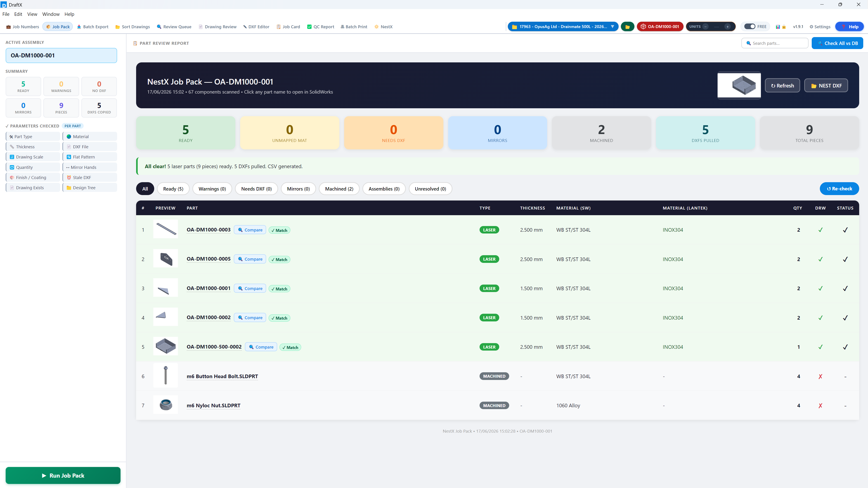
Task: Filter the list by Ready (5)
Action: pyautogui.click(x=173, y=189)
